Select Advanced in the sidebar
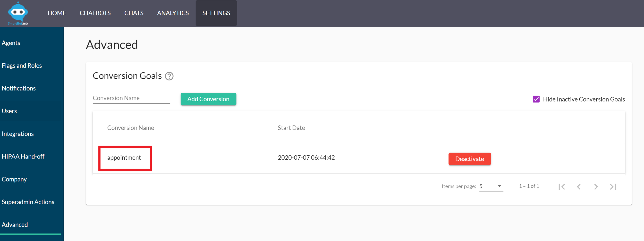The image size is (644, 241). pyautogui.click(x=15, y=225)
